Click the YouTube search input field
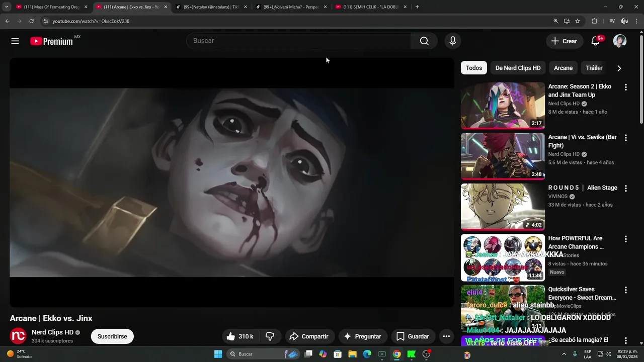The width and height of the screenshot is (644, 362). 299,41
